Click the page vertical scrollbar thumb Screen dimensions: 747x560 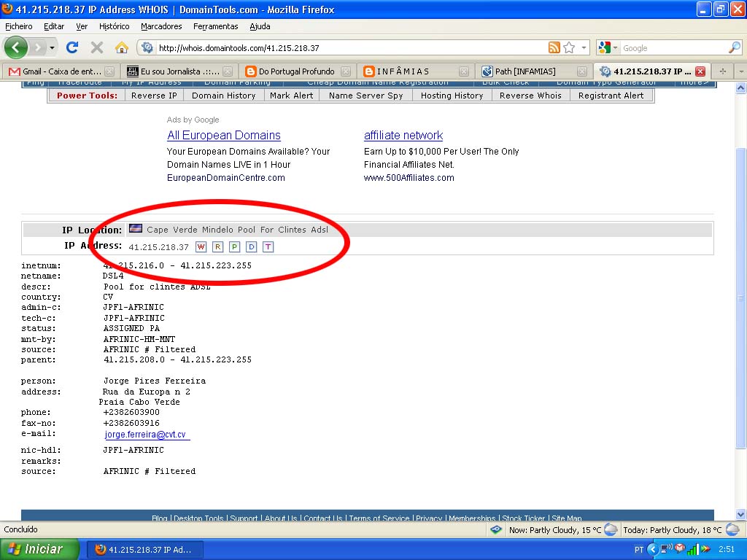[740, 297]
